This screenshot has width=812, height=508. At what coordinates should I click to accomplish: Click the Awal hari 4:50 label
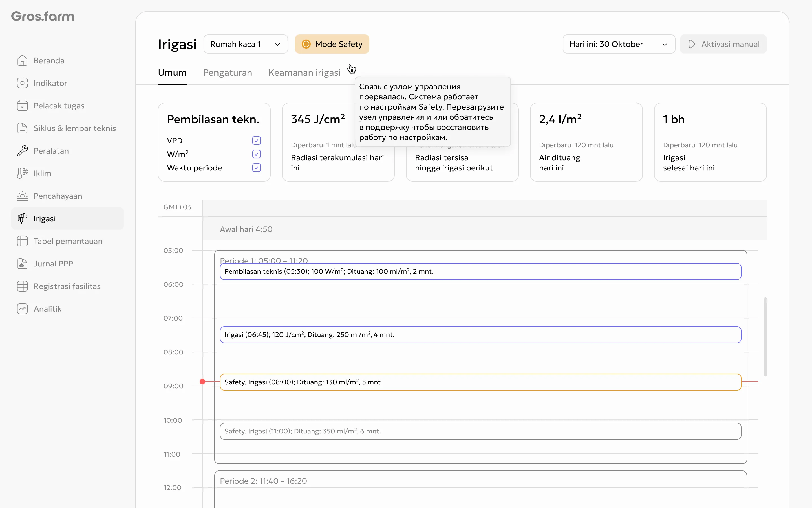(246, 229)
